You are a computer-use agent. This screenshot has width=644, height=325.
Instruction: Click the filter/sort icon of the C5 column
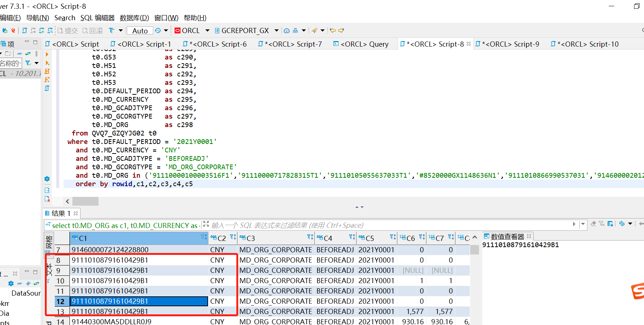[393, 237]
